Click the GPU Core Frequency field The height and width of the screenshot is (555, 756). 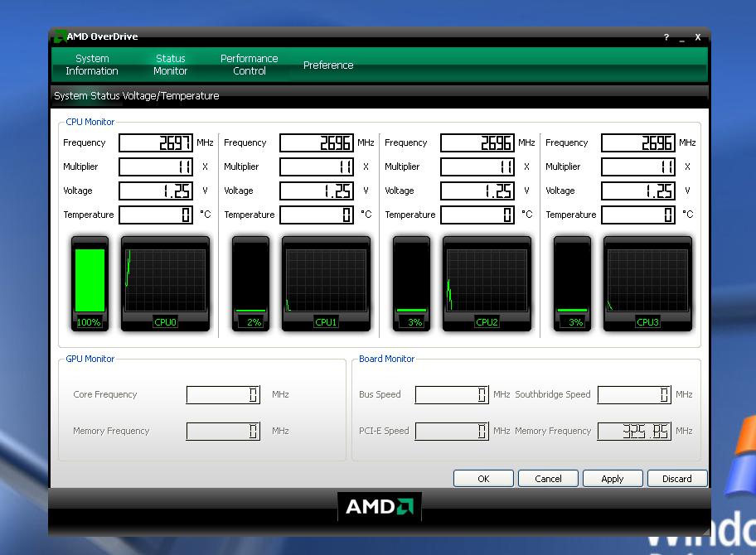coord(223,394)
